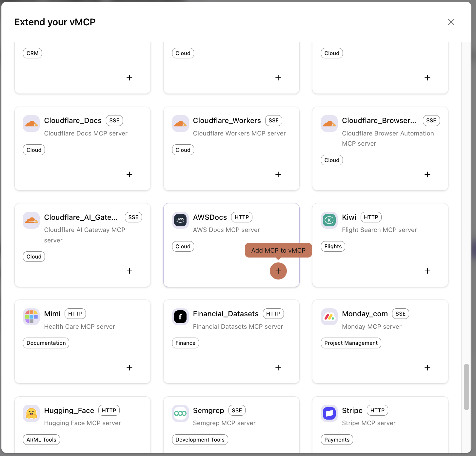Viewport: 476px width, 456px height.
Task: Select the SSE badge on Cloudflare_Docs
Action: coord(114,120)
